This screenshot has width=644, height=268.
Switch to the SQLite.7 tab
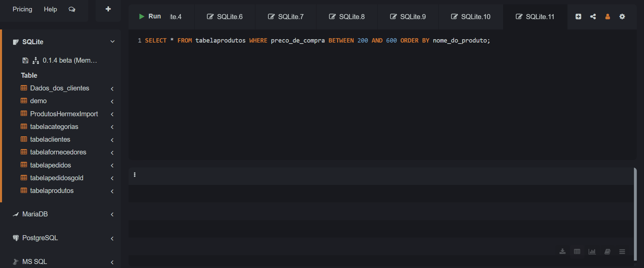286,17
